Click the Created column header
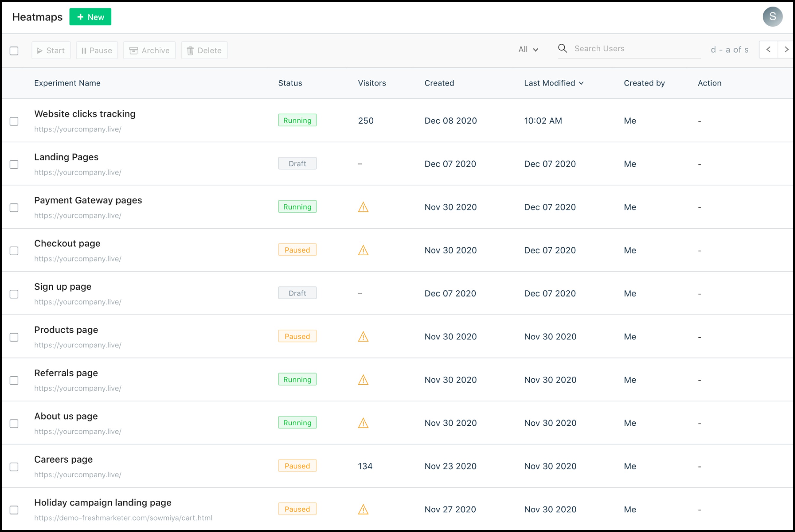Viewport: 795px width, 532px height. tap(439, 83)
